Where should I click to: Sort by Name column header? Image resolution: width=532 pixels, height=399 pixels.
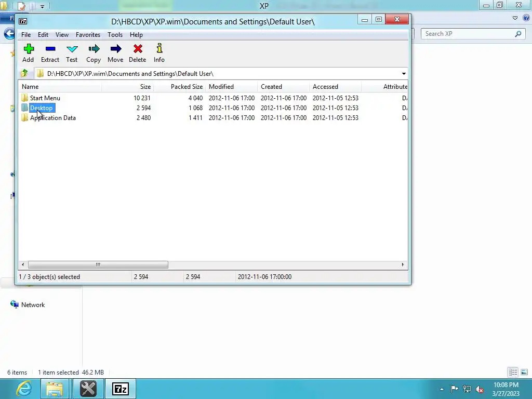coord(60,87)
